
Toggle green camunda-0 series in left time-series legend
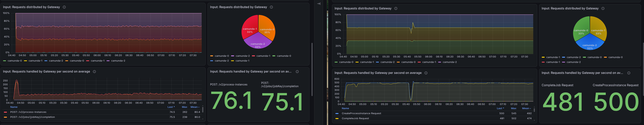click(x=12, y=61)
